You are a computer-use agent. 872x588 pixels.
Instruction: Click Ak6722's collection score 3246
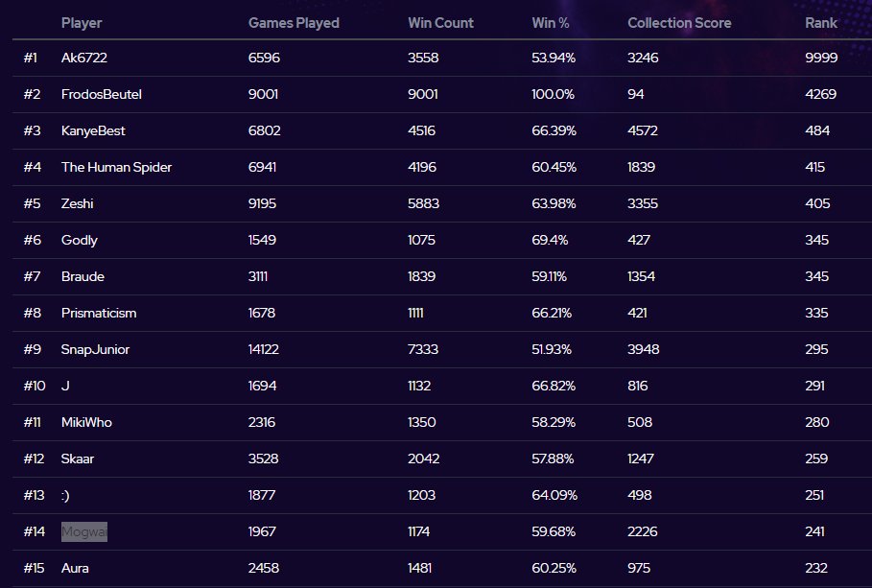[643, 58]
